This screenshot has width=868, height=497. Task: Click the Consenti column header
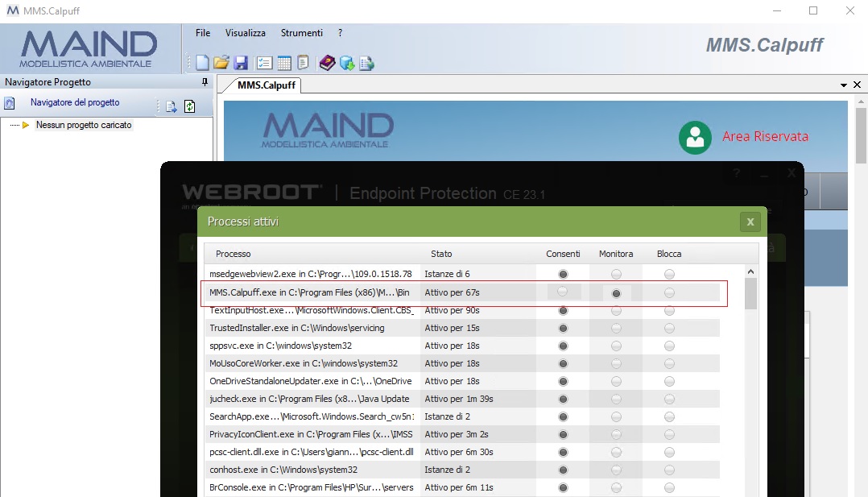tap(563, 254)
